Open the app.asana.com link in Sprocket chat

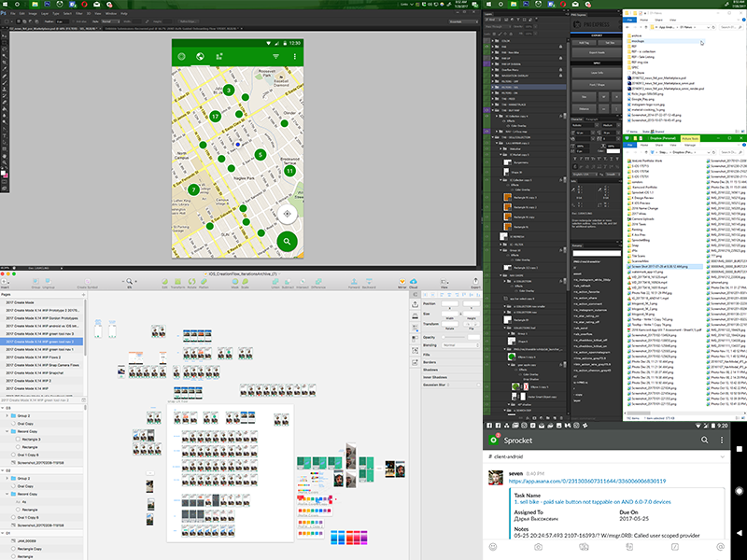(x=587, y=482)
